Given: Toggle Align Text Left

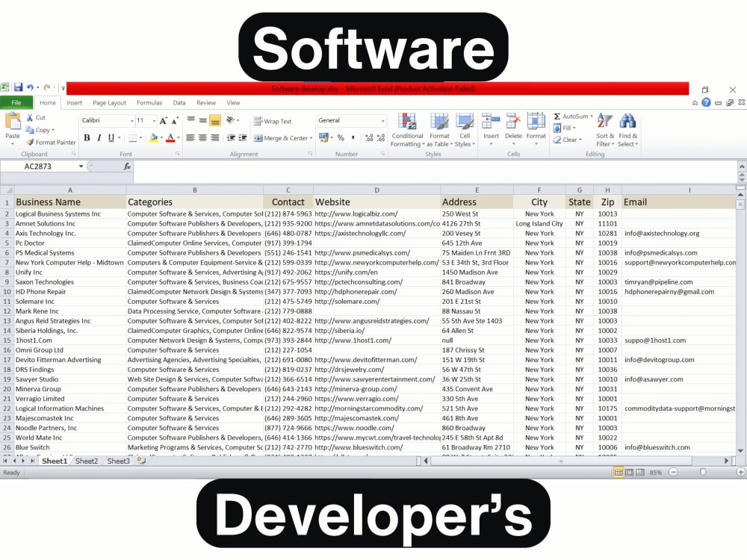Looking at the screenshot, I should click(x=190, y=138).
